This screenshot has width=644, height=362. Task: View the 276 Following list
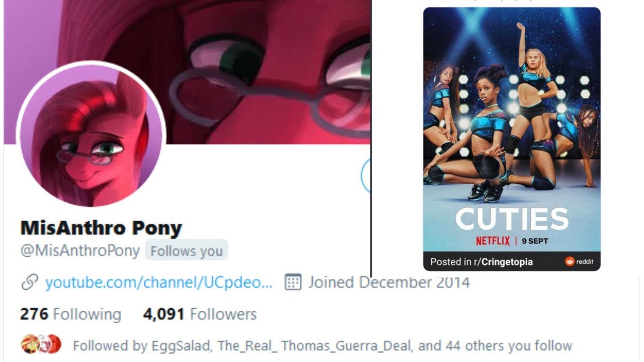coord(70,314)
